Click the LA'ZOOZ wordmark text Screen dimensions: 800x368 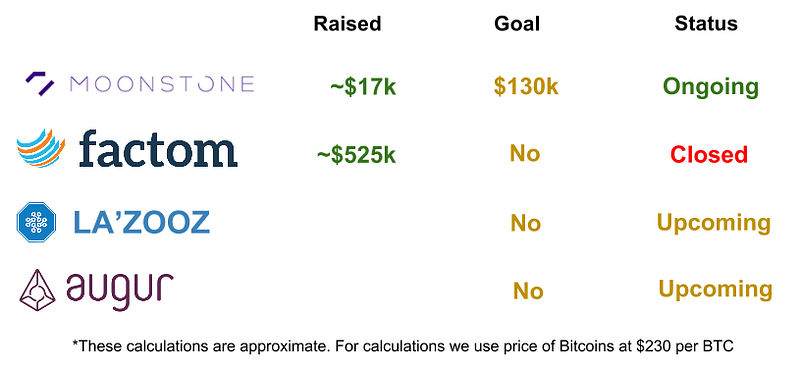click(x=142, y=223)
